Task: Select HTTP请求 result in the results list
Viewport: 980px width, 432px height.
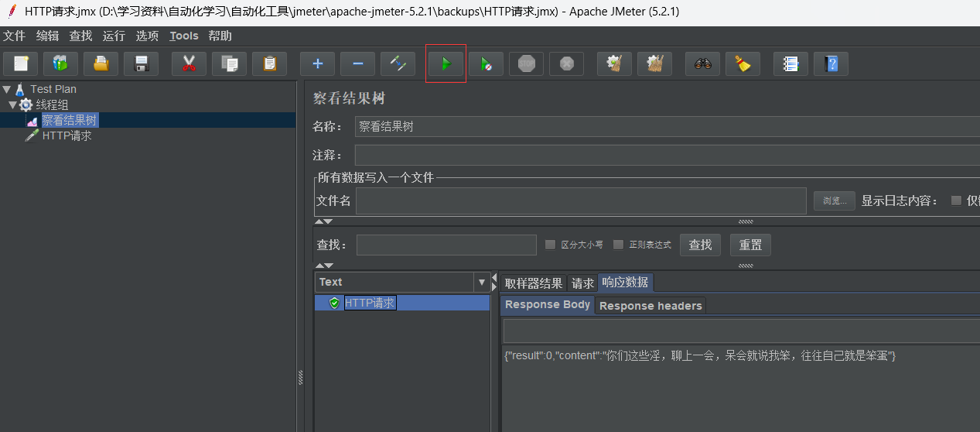Action: click(370, 303)
